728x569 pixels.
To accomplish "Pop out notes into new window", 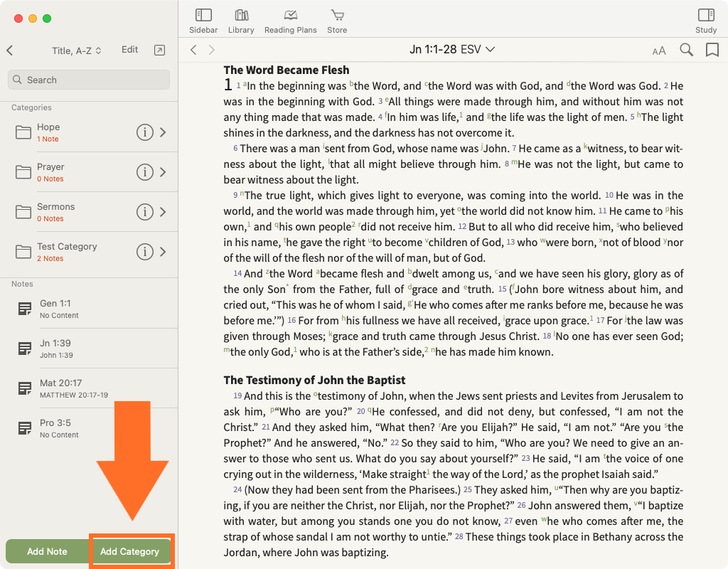I will coord(159,50).
